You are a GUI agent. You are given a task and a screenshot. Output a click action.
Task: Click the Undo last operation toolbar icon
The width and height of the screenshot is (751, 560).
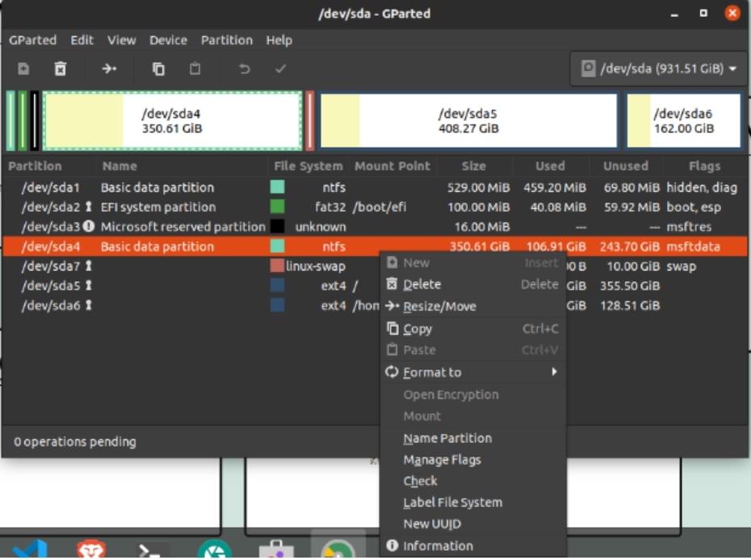(244, 69)
